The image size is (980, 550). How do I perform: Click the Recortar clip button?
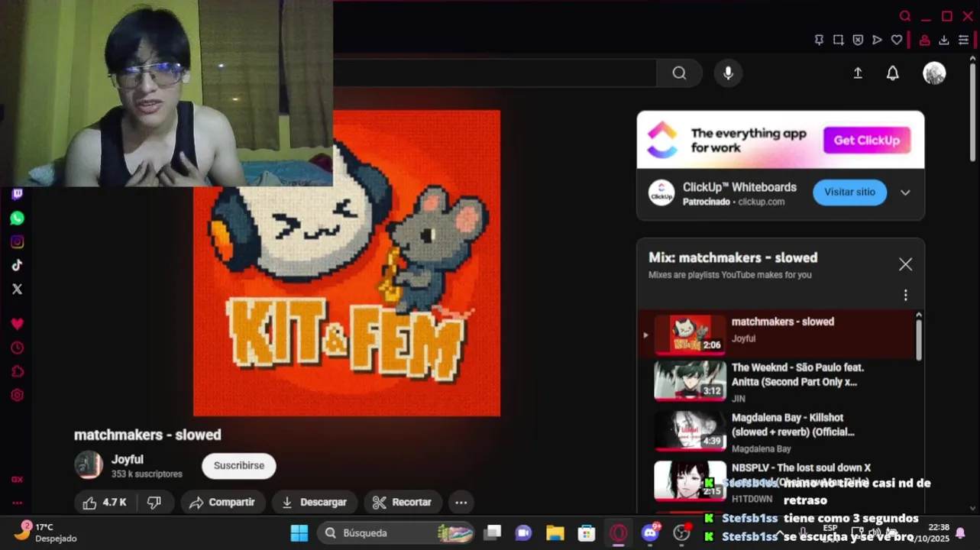402,502
